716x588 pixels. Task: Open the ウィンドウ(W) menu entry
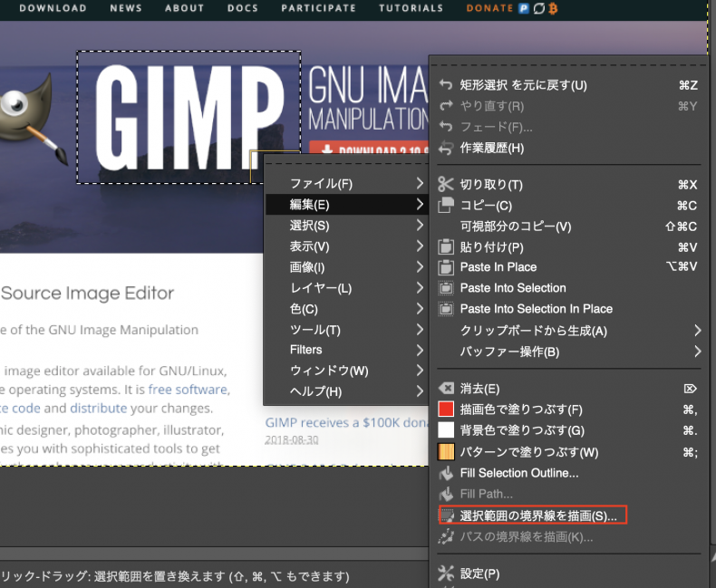click(346, 371)
